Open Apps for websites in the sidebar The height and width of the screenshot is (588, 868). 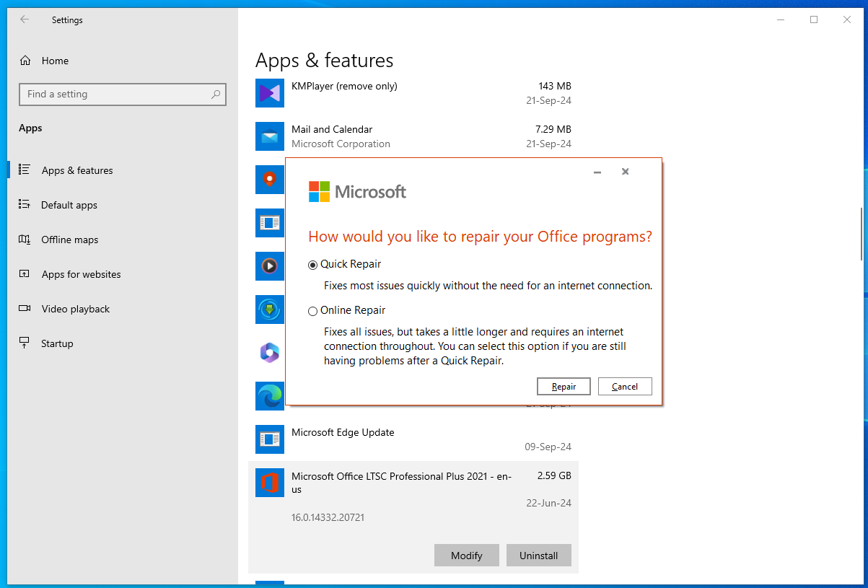click(81, 274)
